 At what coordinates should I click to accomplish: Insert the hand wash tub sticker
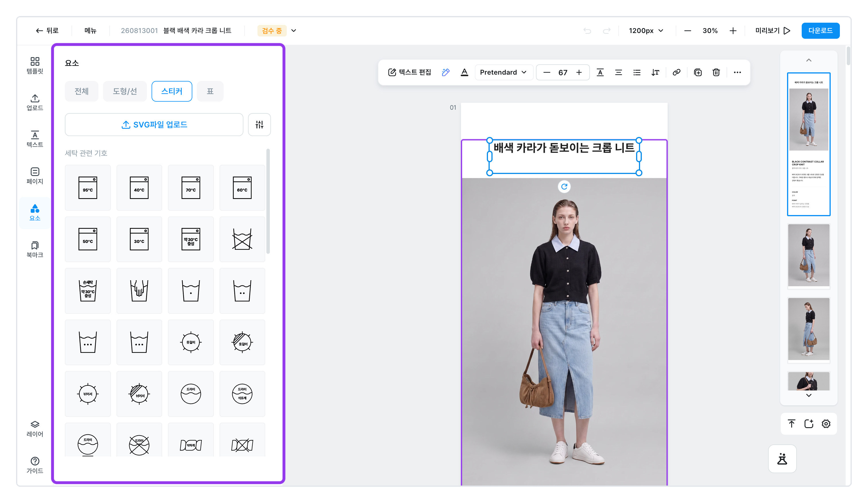139,291
